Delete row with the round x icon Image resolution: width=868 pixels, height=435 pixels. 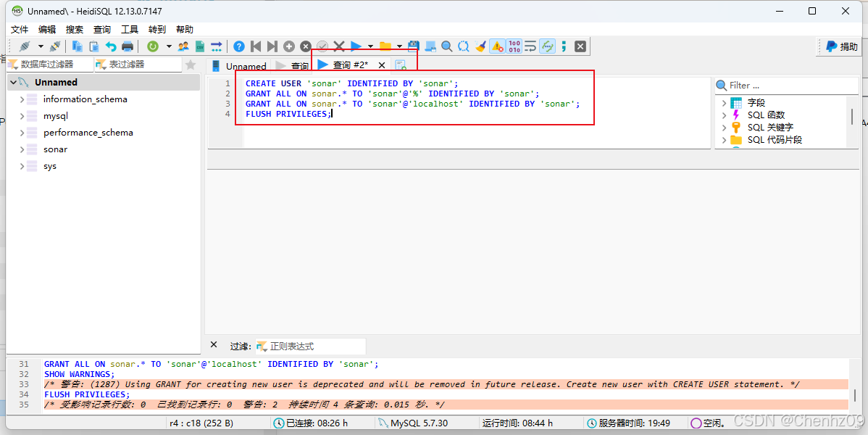pyautogui.click(x=306, y=46)
